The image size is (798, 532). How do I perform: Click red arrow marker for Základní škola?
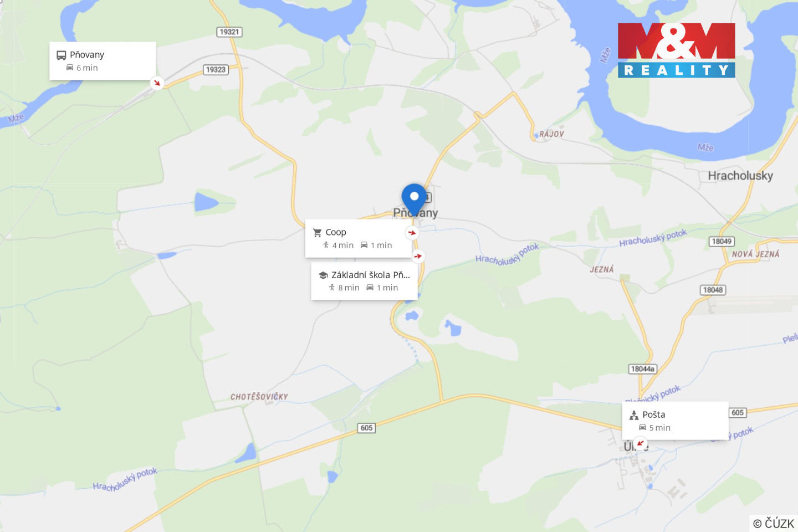pyautogui.click(x=418, y=256)
